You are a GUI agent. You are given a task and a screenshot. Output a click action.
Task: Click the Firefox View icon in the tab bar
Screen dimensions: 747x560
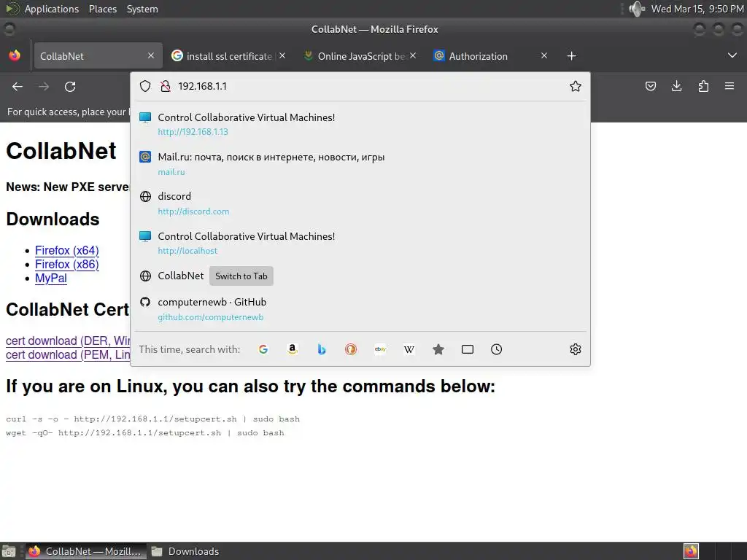point(15,55)
